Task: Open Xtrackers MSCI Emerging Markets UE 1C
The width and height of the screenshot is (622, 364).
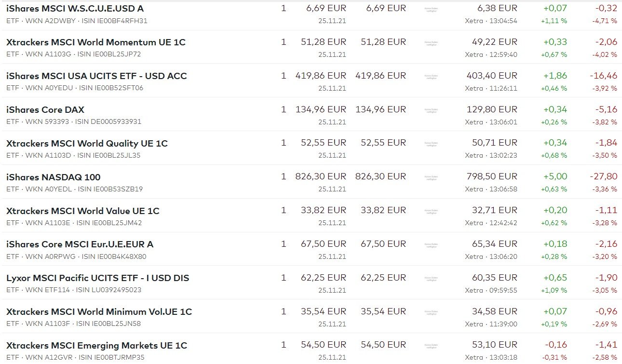Action: [96, 346]
